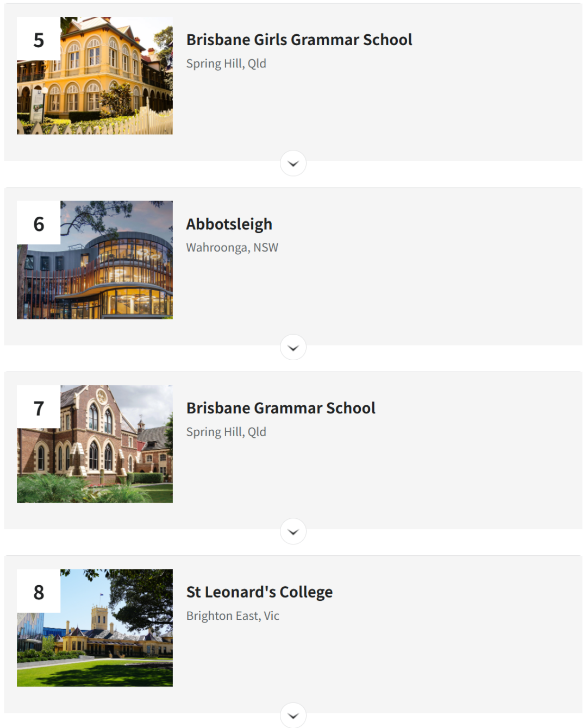The height and width of the screenshot is (728, 587).
Task: Select the rank 7 number badge
Action: tap(39, 407)
